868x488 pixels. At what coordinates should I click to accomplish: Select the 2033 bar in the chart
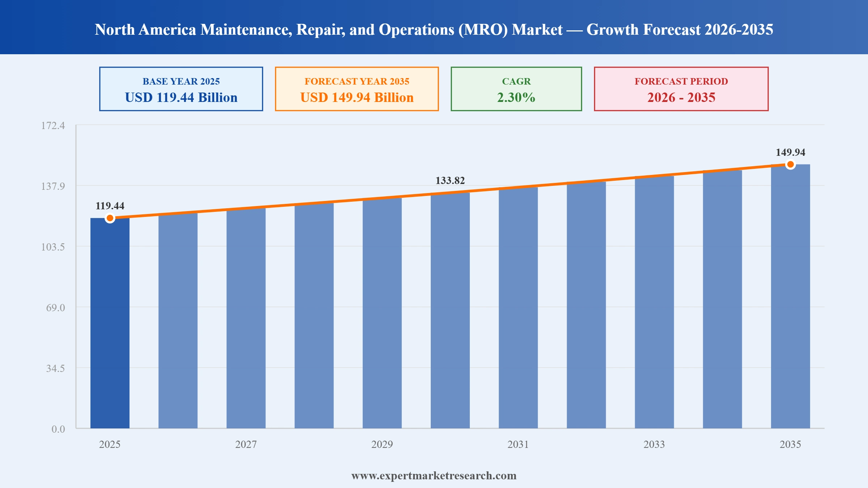coord(654,302)
